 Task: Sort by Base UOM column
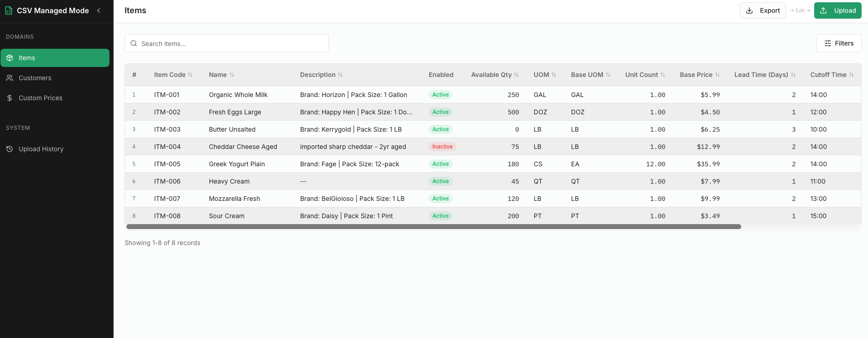point(591,75)
